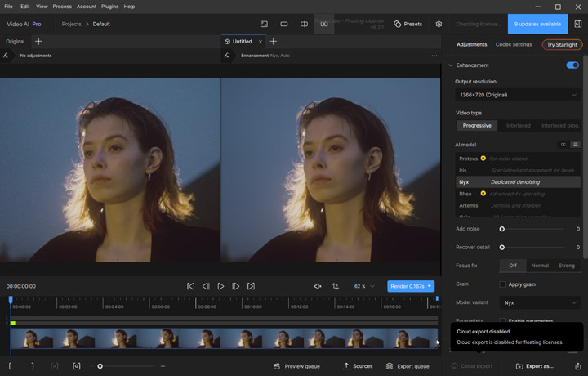The width and height of the screenshot is (588, 376).
Task: Open the Plugins menu
Action: [x=109, y=7]
